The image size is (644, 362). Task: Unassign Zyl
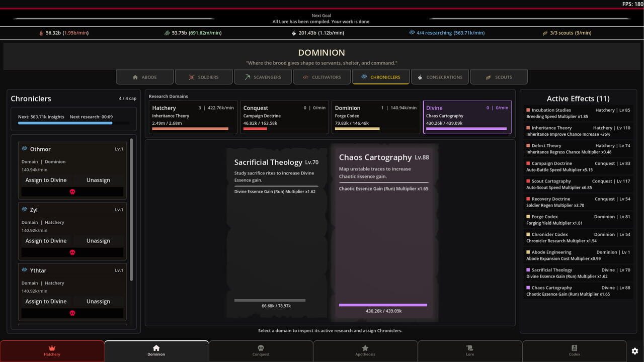98,241
